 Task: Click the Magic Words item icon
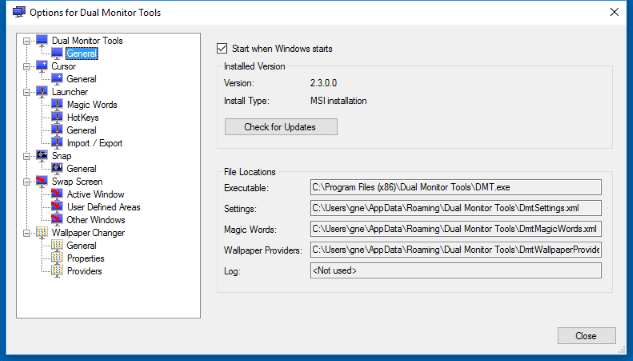click(57, 105)
